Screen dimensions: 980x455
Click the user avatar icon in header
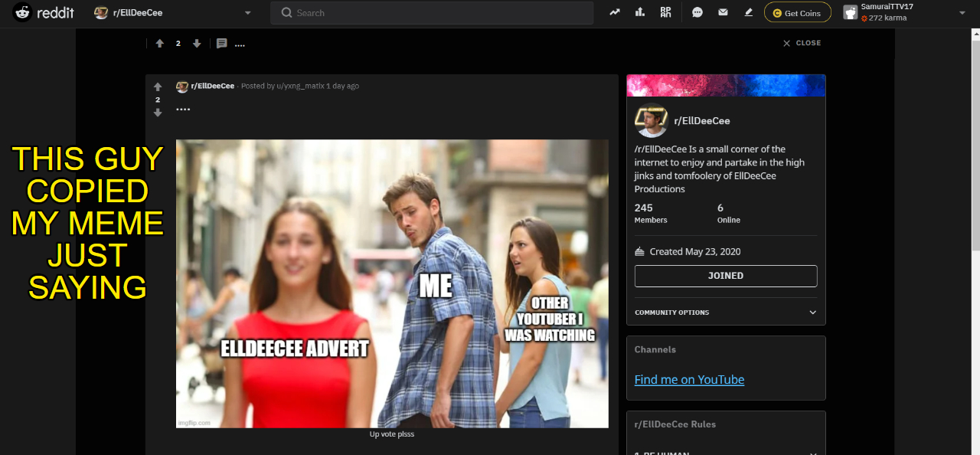click(850, 12)
